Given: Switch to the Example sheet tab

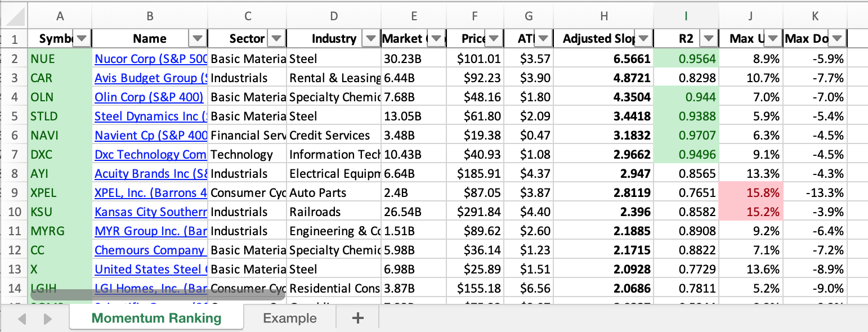Looking at the screenshot, I should click(289, 318).
